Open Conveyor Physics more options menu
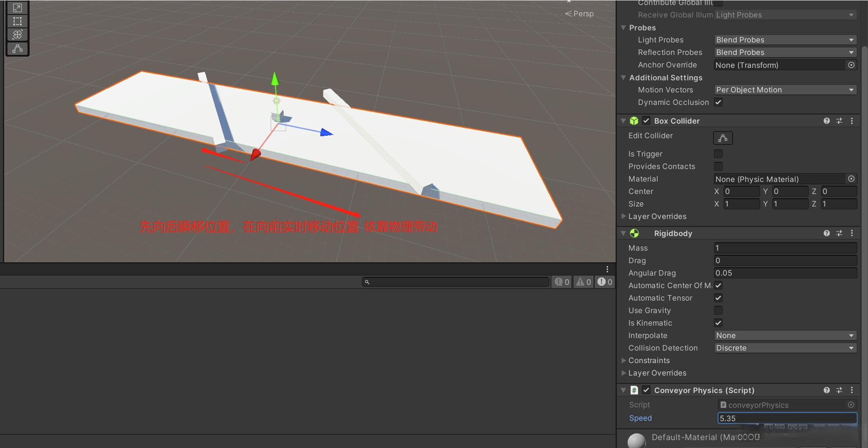 [x=852, y=390]
